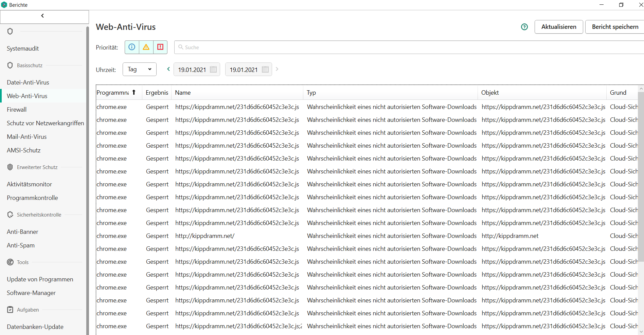This screenshot has height=335, width=644.
Task: Toggle the critical priority filter
Action: [160, 47]
